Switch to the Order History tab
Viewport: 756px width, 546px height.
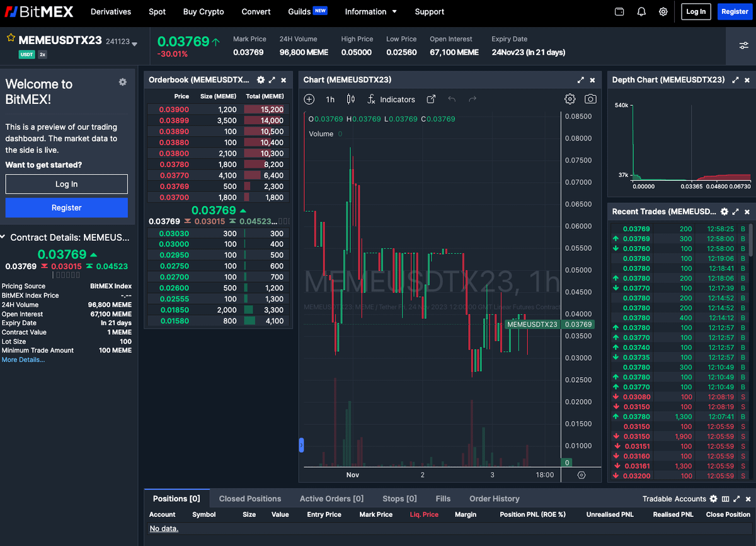click(495, 499)
